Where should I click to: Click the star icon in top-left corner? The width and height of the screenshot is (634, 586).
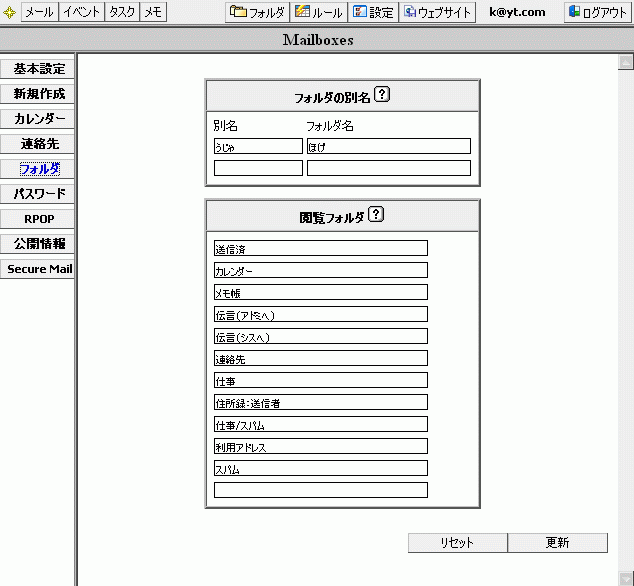click(x=9, y=12)
